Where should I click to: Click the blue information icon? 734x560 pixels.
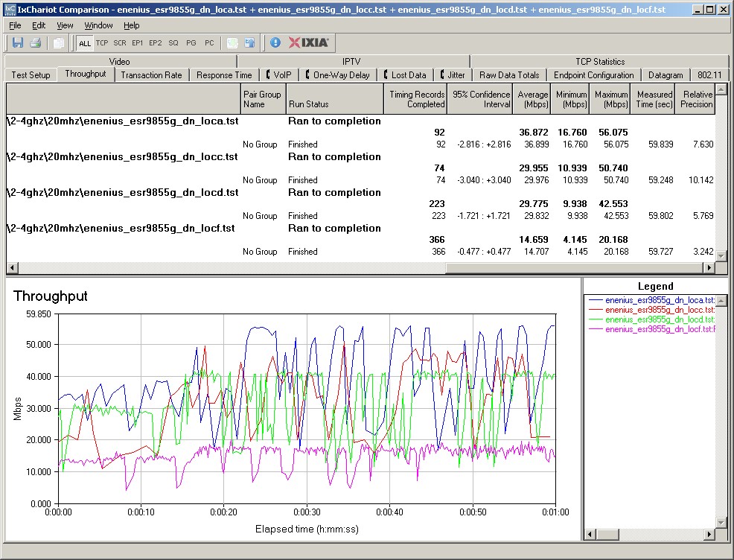[x=275, y=42]
